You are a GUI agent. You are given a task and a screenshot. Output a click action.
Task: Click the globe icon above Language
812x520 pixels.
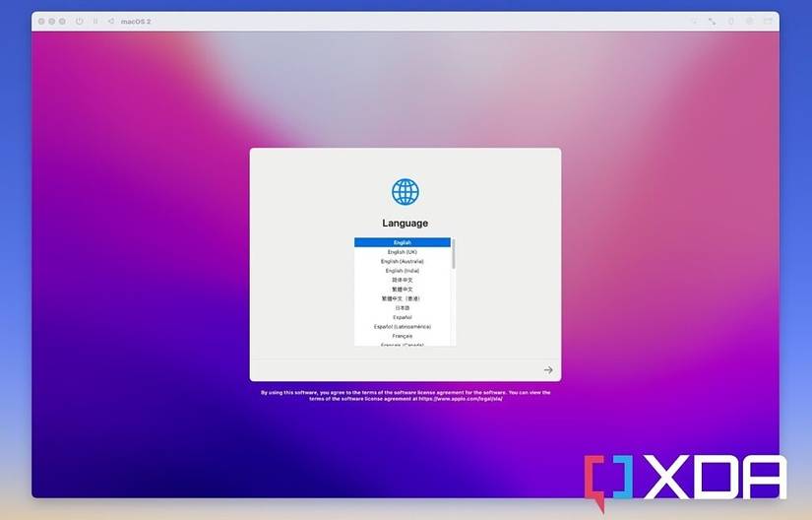(x=405, y=192)
